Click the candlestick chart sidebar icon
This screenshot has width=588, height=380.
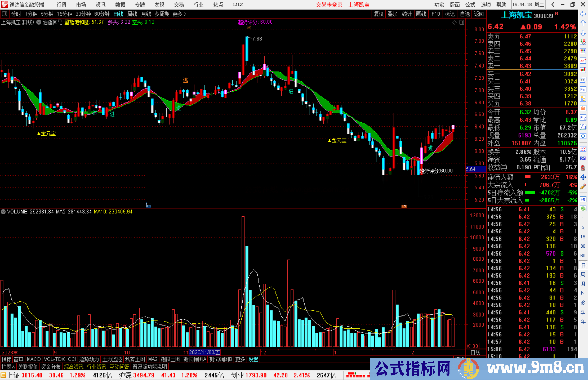click(583, 70)
